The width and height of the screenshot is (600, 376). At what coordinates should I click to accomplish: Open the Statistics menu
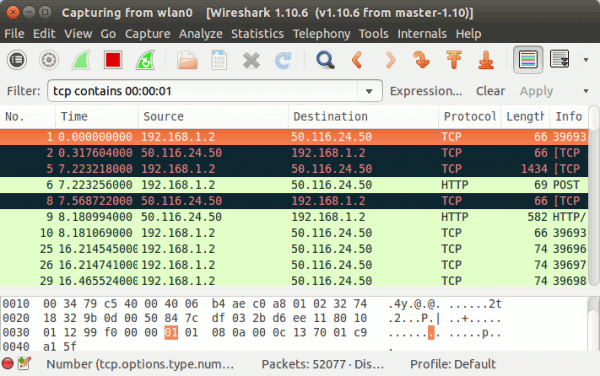(258, 34)
